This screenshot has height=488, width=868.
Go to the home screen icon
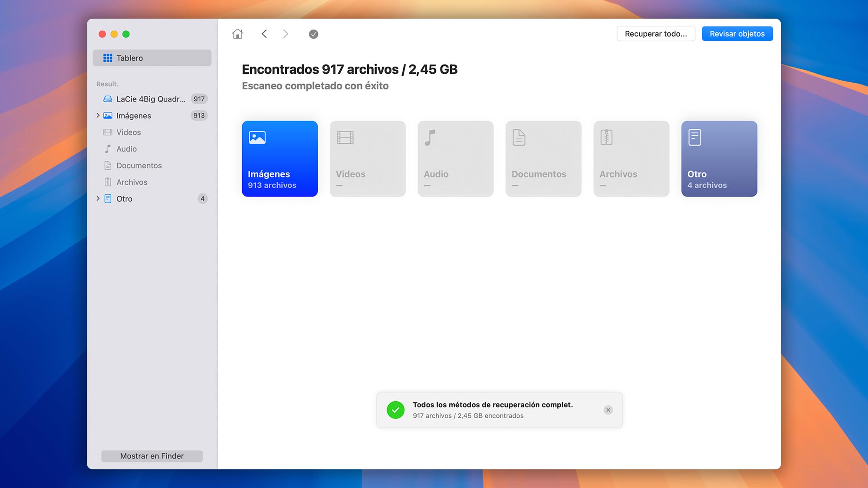pos(237,34)
